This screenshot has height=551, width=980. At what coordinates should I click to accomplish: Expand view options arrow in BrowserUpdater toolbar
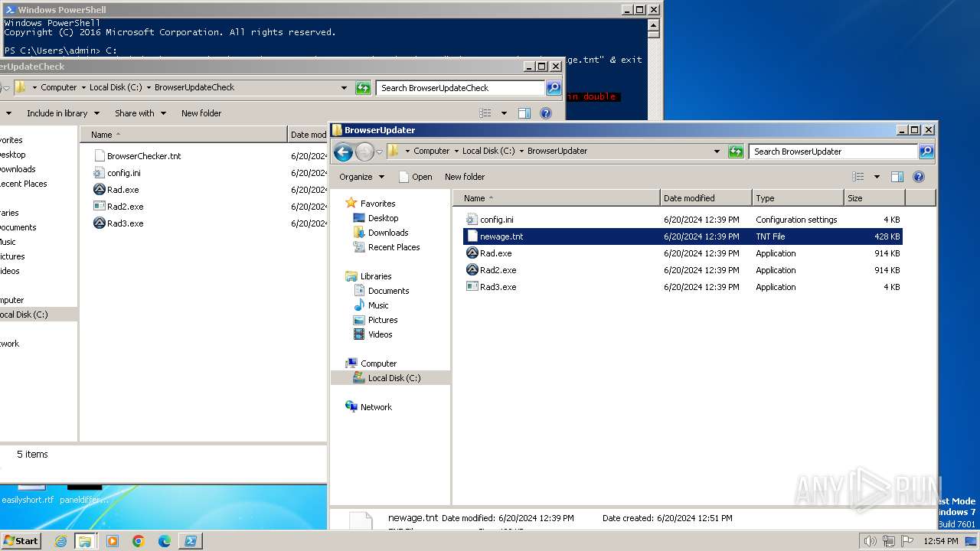(877, 177)
